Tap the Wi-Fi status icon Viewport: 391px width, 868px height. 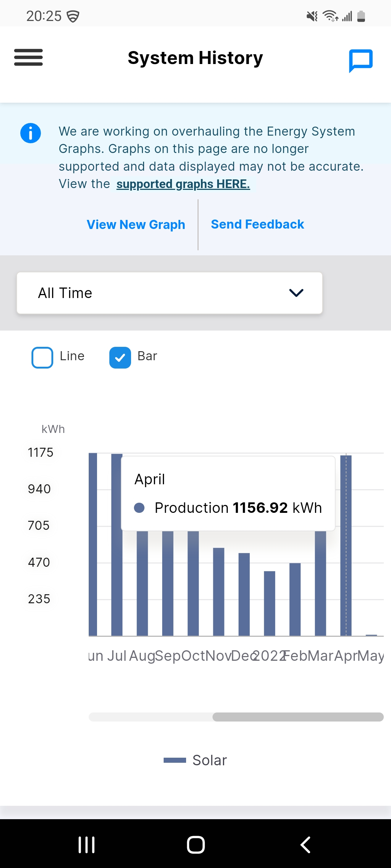330,16
